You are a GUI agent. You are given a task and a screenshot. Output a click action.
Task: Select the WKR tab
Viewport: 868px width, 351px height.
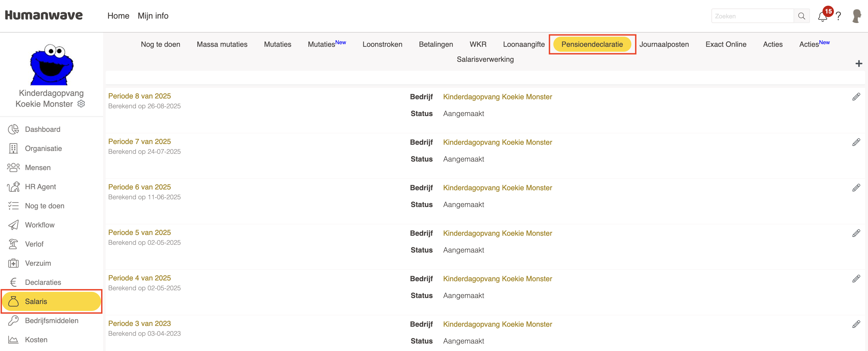[x=478, y=44]
